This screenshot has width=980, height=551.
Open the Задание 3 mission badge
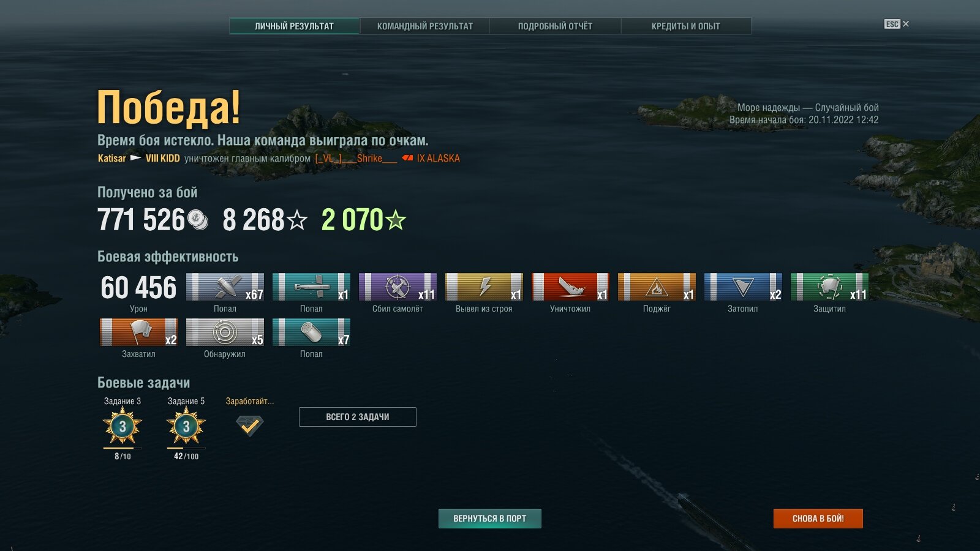[x=123, y=426]
